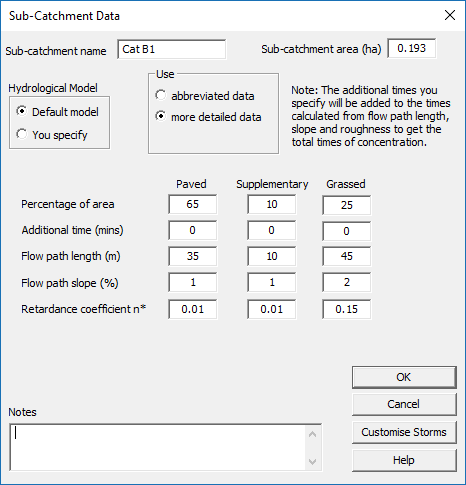Click the Sub-catchment area field
This screenshot has height=485, width=466.
tap(412, 49)
